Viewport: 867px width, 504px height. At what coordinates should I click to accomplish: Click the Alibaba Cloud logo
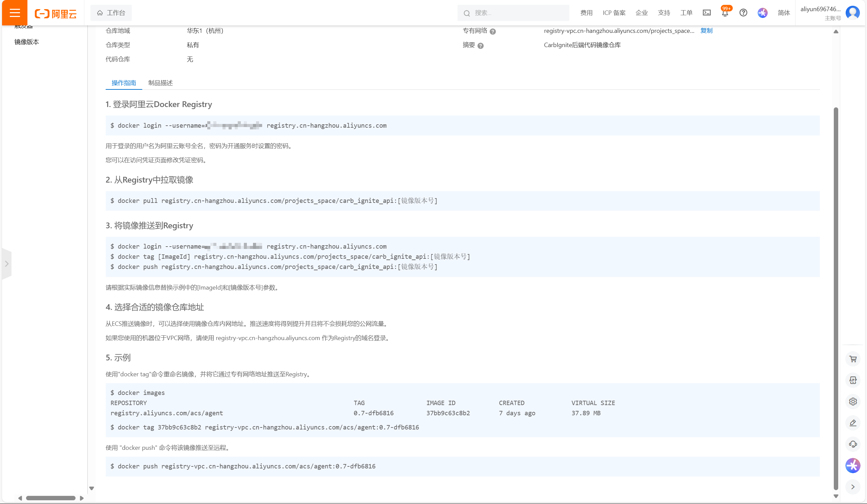coord(56,14)
